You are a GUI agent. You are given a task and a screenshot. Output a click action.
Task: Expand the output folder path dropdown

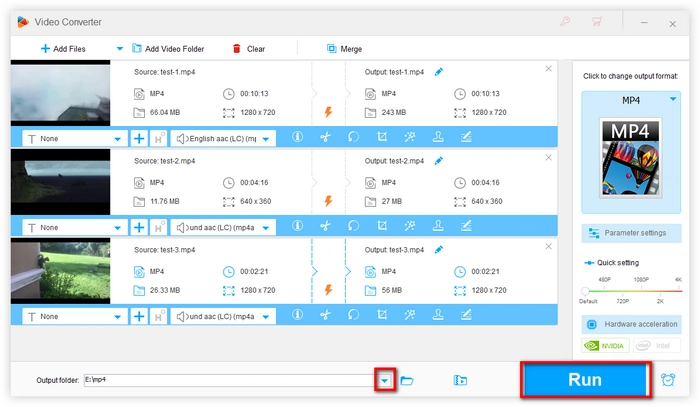(x=384, y=380)
